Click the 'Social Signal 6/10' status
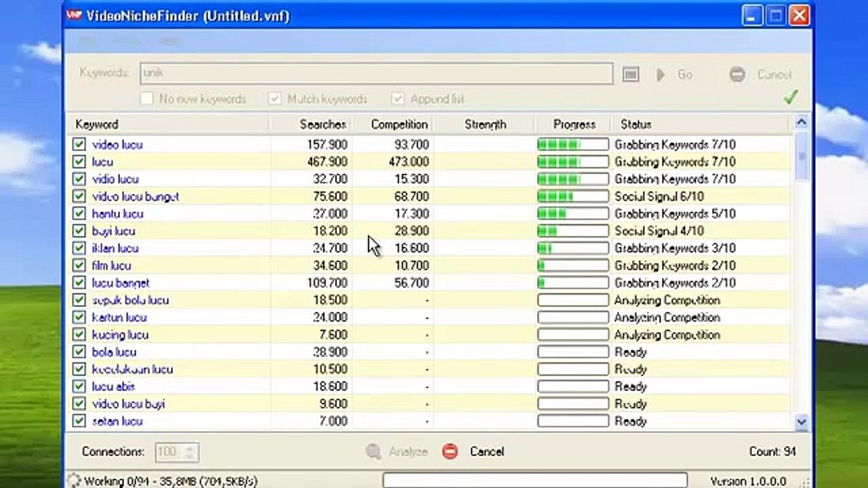This screenshot has height=488, width=868. pyautogui.click(x=659, y=196)
